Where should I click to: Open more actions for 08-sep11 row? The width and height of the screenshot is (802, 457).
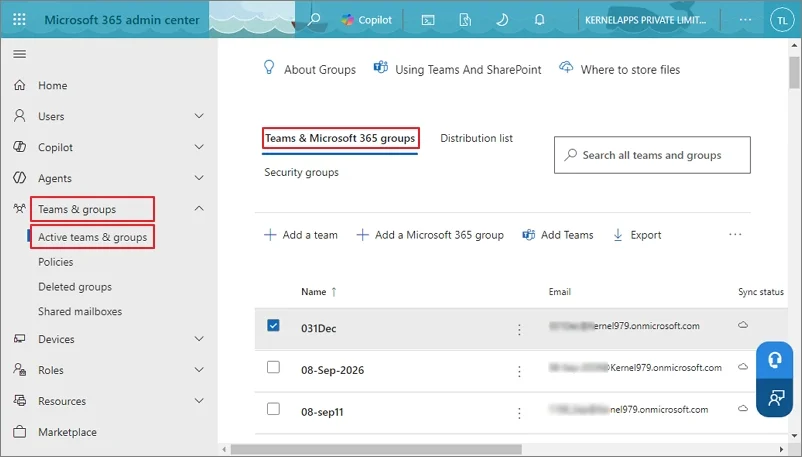519,413
